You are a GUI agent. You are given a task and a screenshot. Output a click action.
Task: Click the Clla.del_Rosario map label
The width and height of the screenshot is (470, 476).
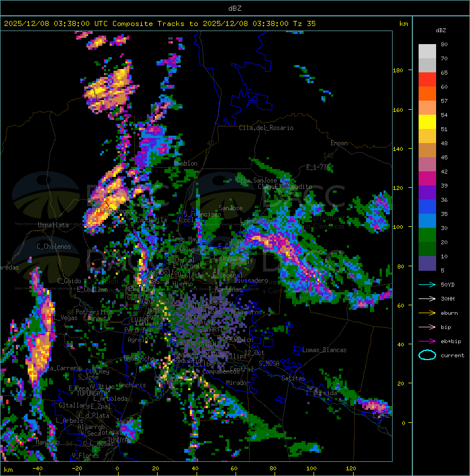point(266,128)
